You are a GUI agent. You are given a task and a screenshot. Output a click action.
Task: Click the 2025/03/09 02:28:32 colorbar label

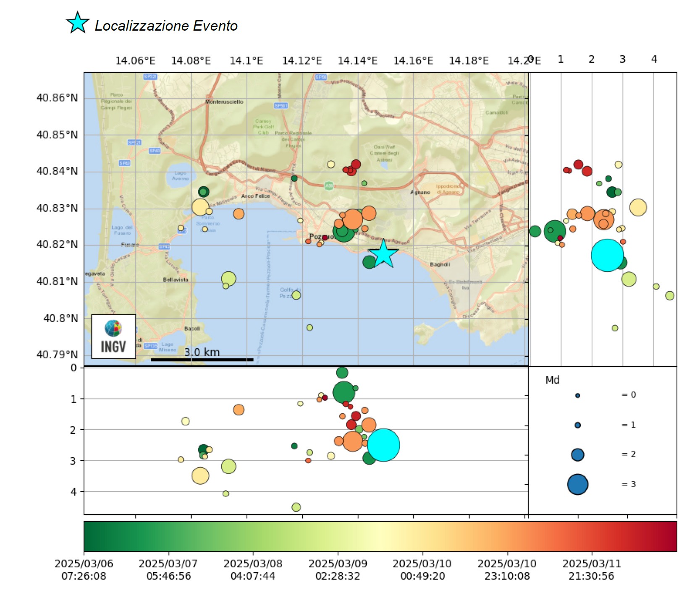coord(338,569)
